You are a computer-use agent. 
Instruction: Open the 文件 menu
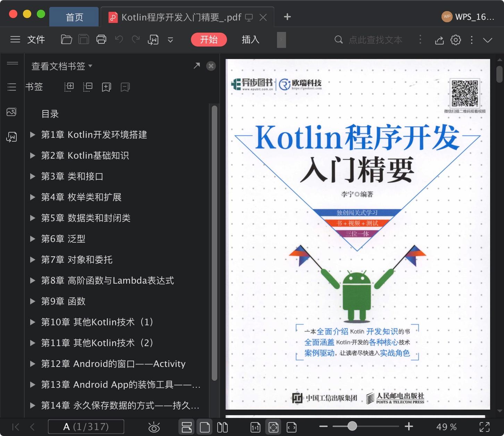coord(36,40)
